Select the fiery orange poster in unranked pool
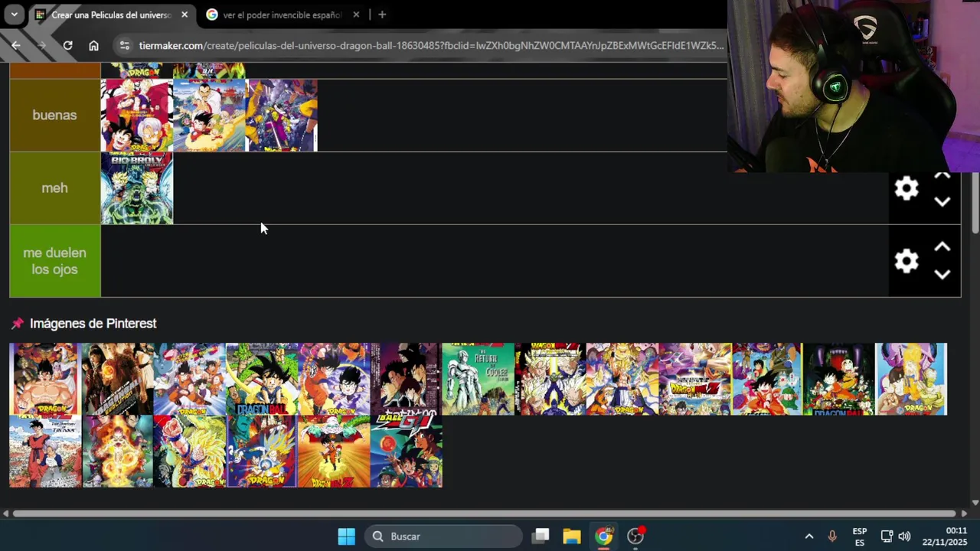 pyautogui.click(x=117, y=452)
